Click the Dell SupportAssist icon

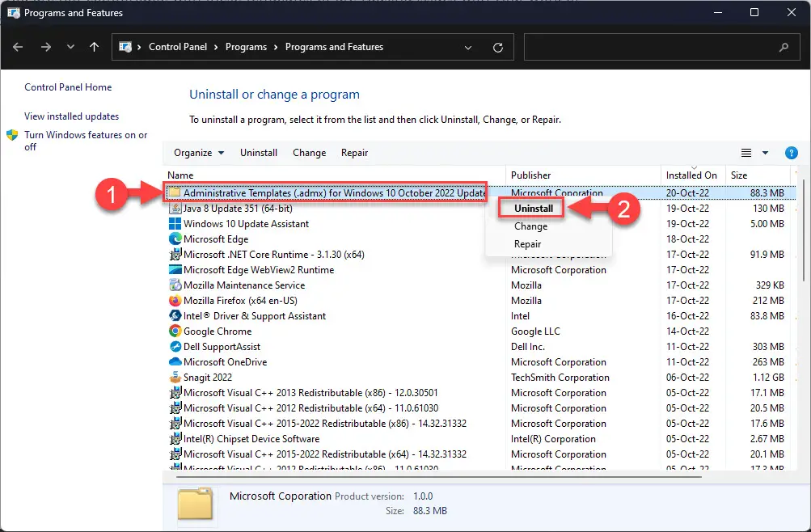pos(175,347)
